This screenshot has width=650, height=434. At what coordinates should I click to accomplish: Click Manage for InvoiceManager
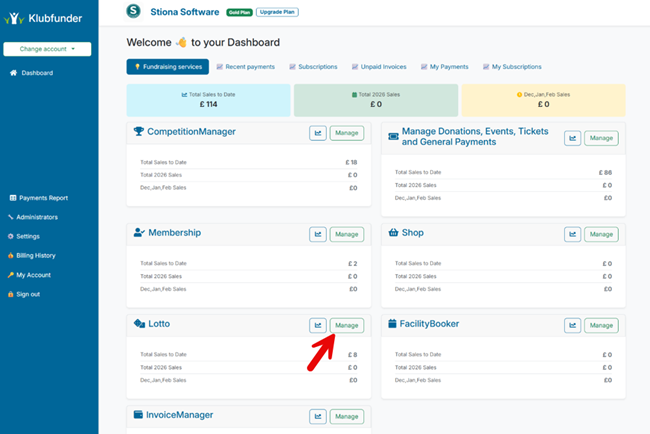pos(347,417)
